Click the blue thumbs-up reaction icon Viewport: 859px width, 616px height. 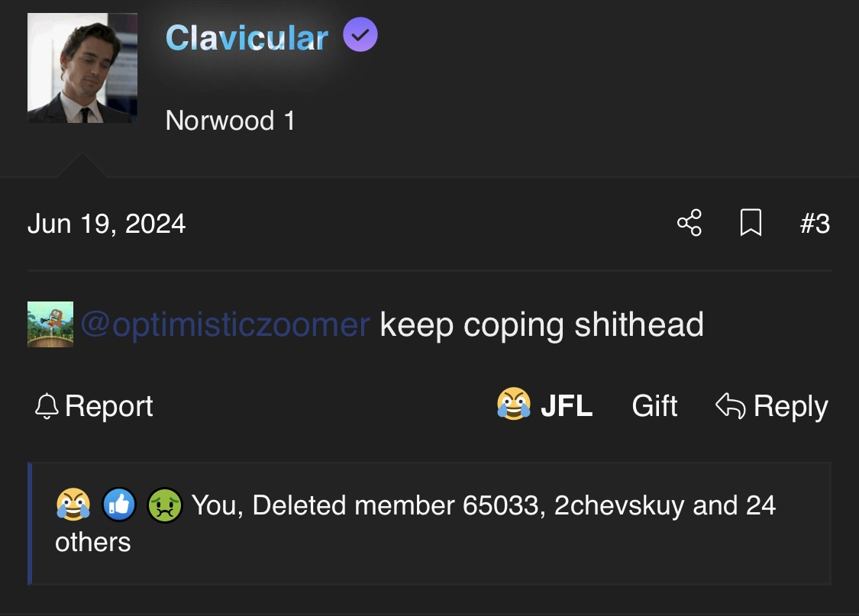(119, 505)
